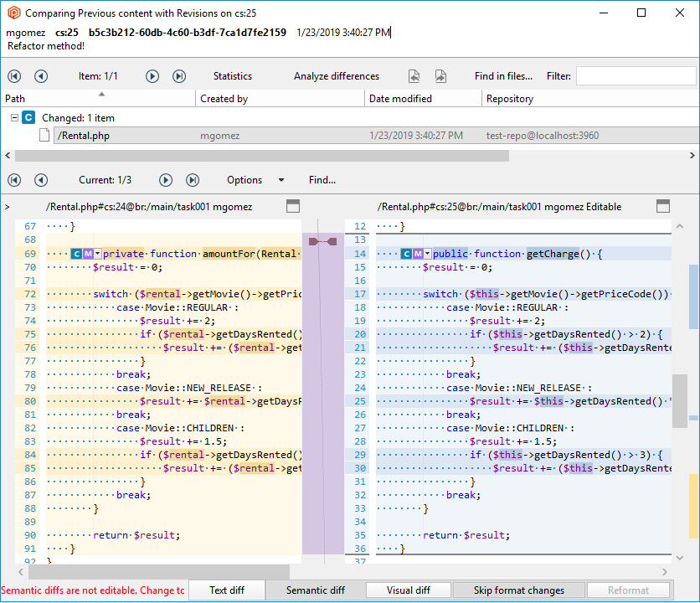Switch to the Semantic diff tab
The width and height of the screenshot is (700, 603).
click(316, 590)
